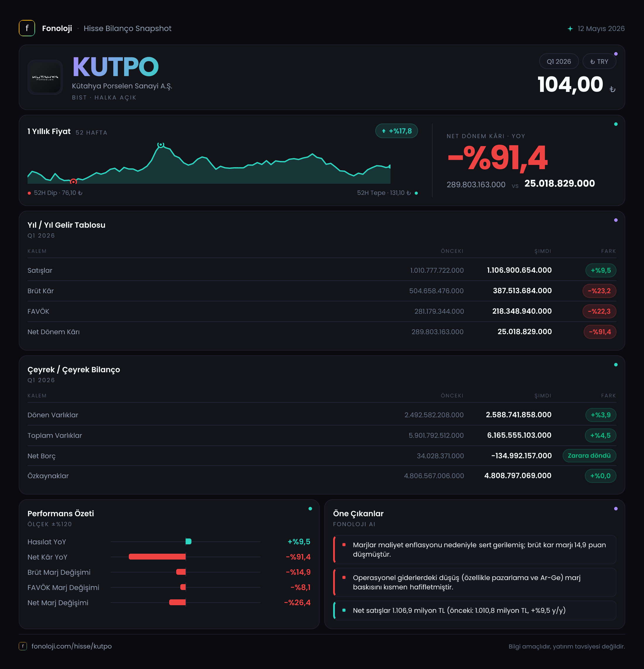Click the share price 104,00
644x669 pixels.
pos(570,84)
